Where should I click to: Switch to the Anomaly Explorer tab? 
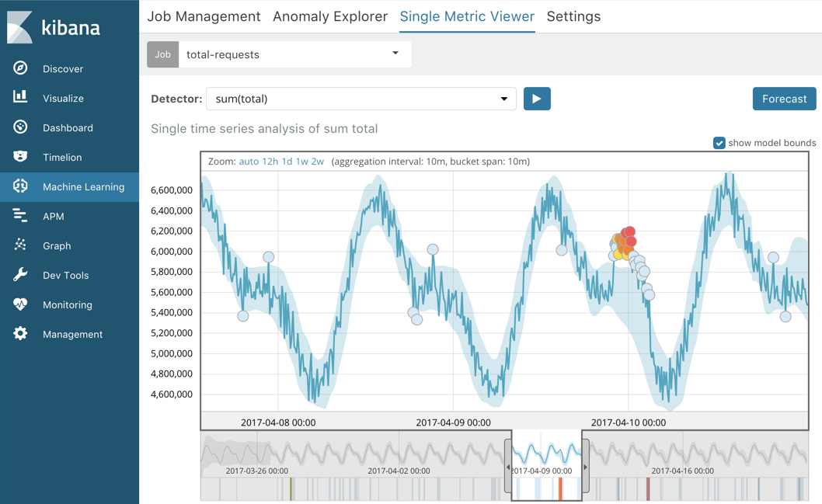point(329,16)
